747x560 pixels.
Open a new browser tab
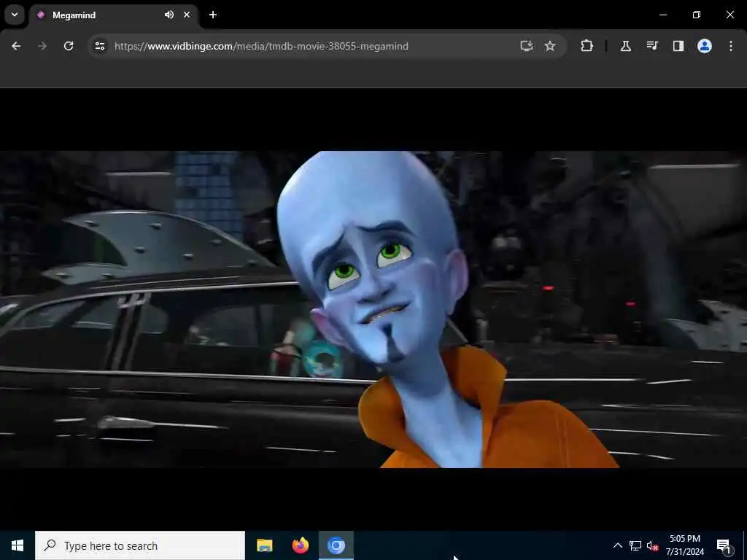pyautogui.click(x=213, y=15)
